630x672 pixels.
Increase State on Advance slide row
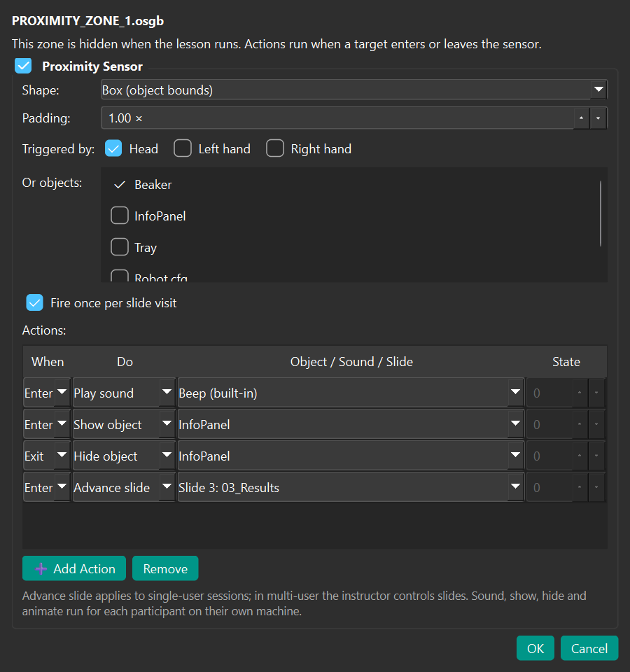(x=580, y=487)
